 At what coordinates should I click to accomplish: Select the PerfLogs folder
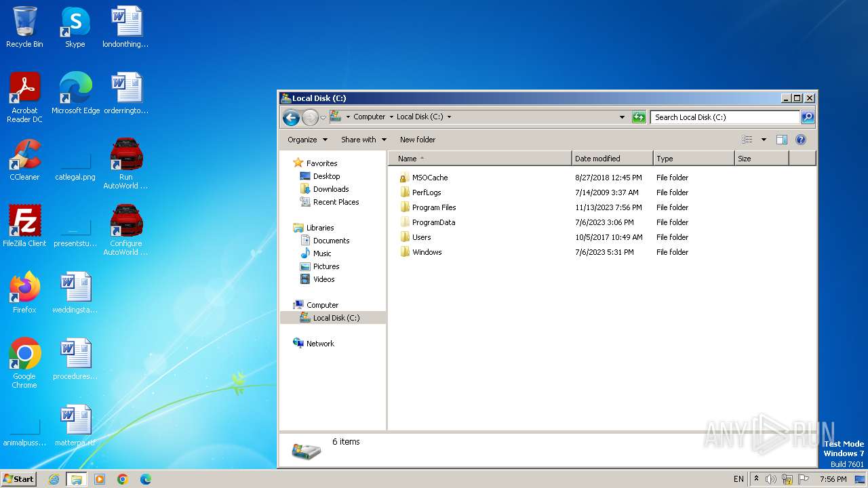[x=427, y=192]
